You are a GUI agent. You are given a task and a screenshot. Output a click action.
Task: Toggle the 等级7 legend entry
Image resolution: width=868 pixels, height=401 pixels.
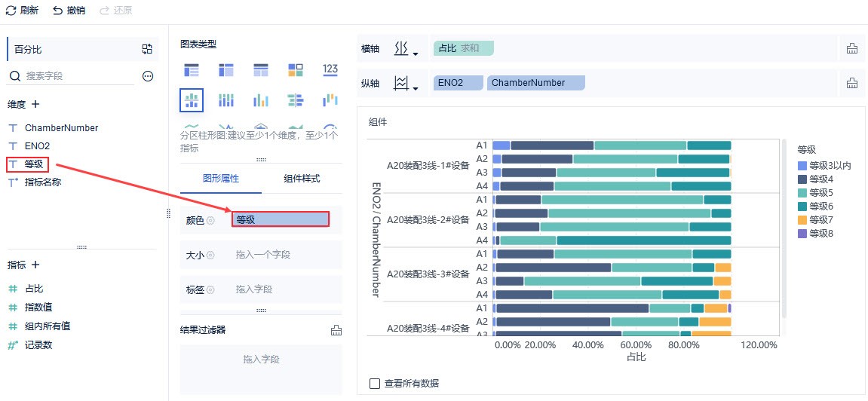tap(820, 220)
